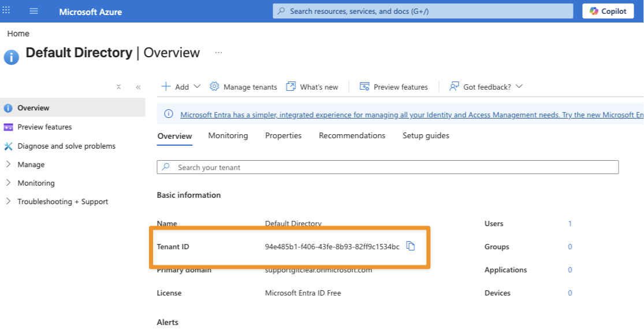Collapse the sidebar with double chevron
Image resolution: width=644 pixels, height=336 pixels.
tap(138, 87)
